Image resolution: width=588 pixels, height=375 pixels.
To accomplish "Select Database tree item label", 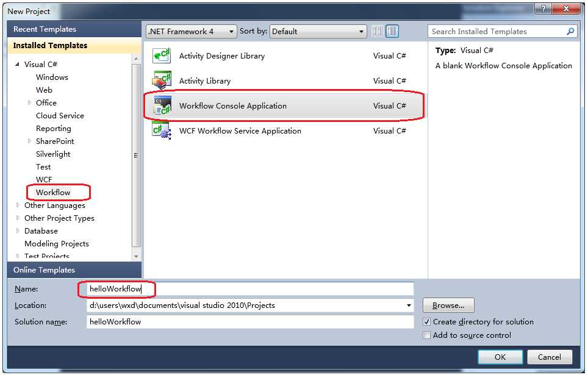I will 41,231.
